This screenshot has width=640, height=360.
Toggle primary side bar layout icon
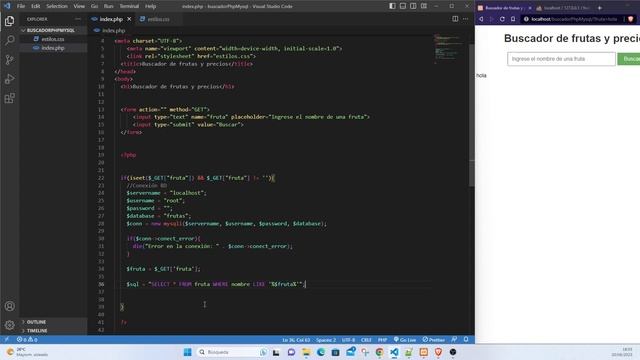click(x=392, y=6)
